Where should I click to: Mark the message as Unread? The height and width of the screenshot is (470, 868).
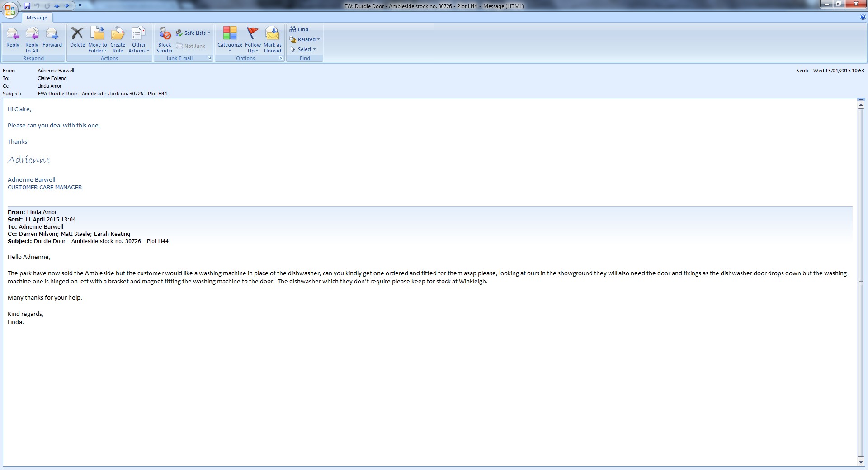(273, 39)
